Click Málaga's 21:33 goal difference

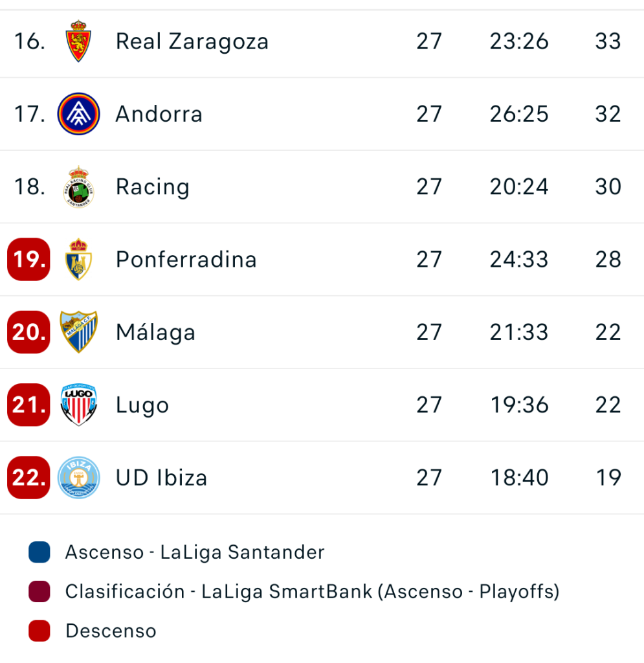[519, 332]
